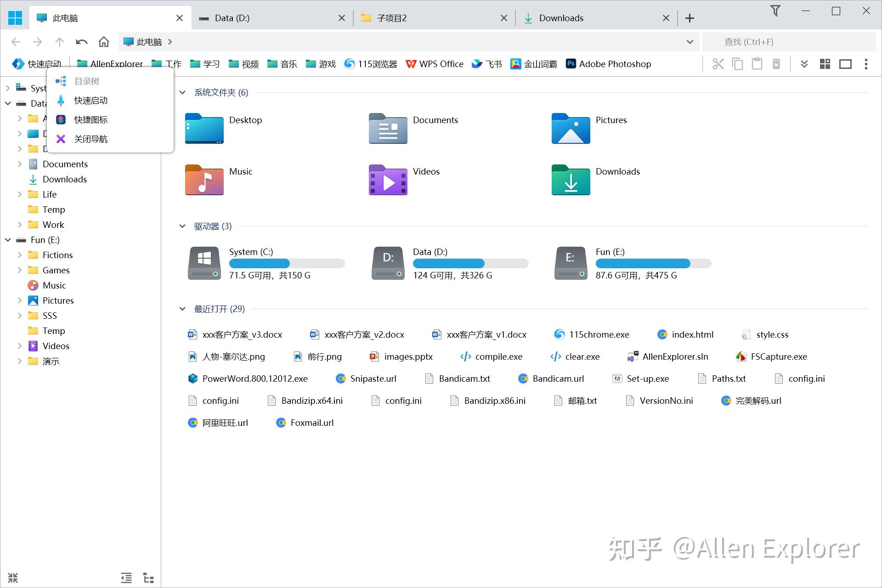Expand the Work folder in the sidebar
The image size is (882, 588).
coord(19,225)
